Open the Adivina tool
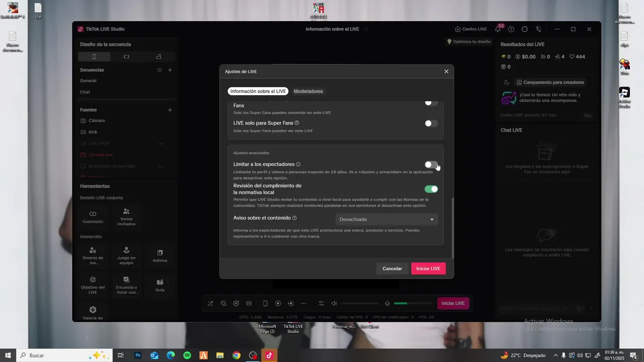This screenshot has height=362, width=644. point(160,256)
